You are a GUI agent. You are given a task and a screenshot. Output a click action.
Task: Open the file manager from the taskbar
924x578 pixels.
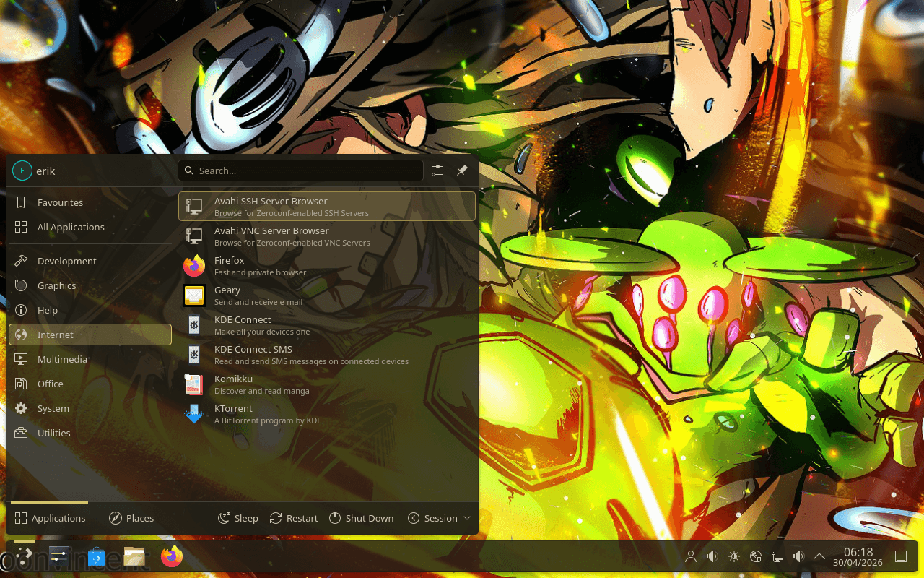click(x=134, y=556)
